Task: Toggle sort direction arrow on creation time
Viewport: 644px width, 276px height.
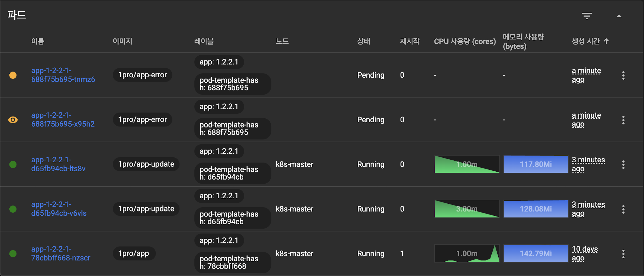Action: pyautogui.click(x=606, y=41)
